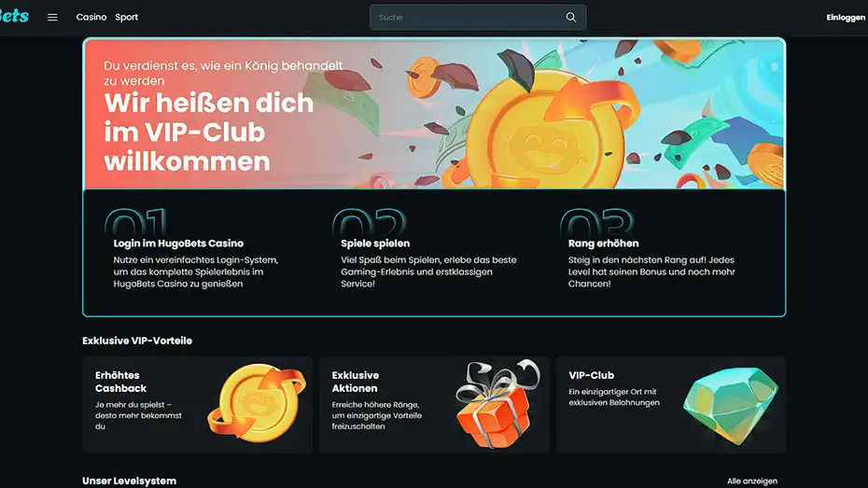Click the search magnifier icon

point(570,17)
